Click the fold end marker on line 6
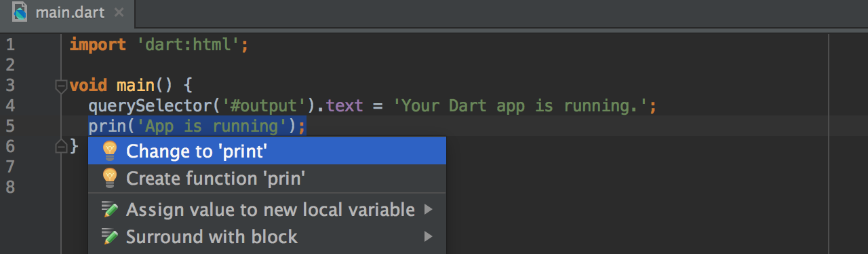This screenshot has width=868, height=254. pyautogui.click(x=61, y=145)
